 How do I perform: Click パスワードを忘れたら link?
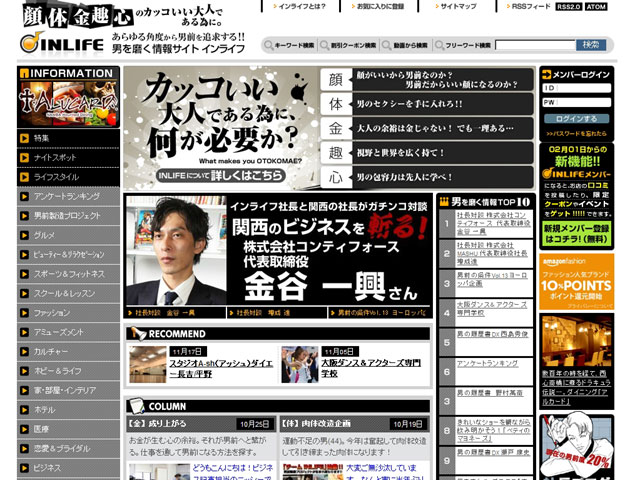click(576, 133)
